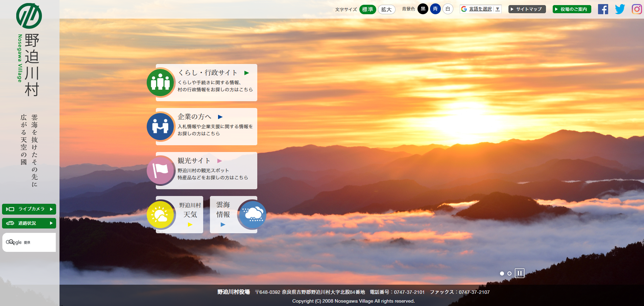644x306 pixels.
Task: Click the くらしや手続きに関する情報 description text
Action: tap(209, 83)
